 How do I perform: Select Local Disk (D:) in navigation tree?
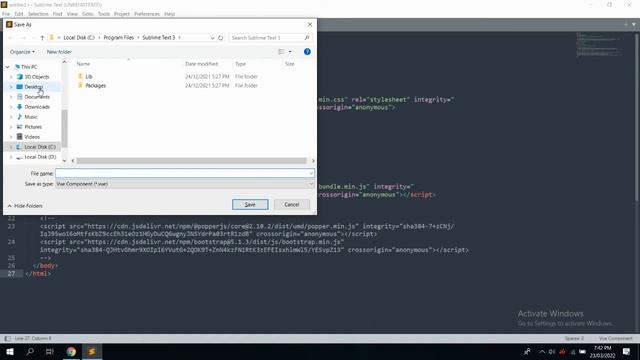click(x=40, y=157)
